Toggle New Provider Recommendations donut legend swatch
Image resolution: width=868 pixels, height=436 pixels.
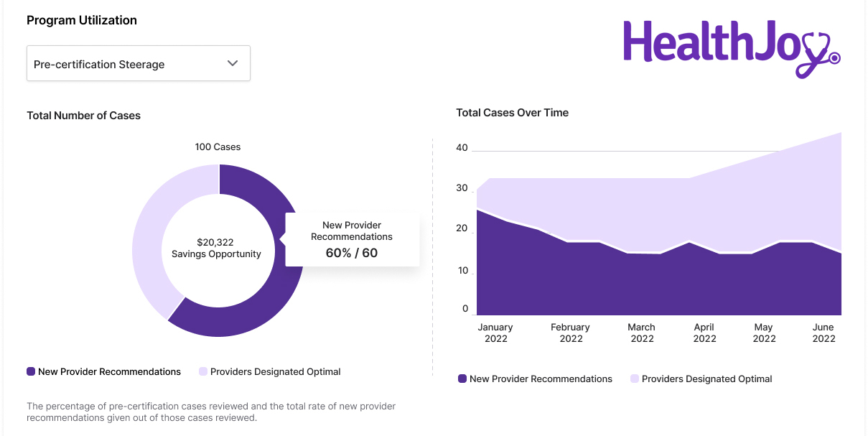pyautogui.click(x=31, y=371)
